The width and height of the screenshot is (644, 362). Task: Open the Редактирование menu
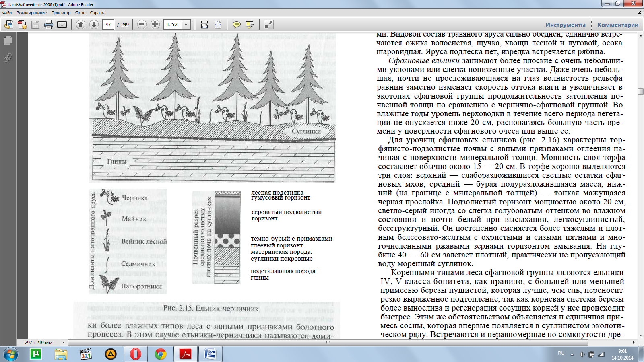coord(31,13)
